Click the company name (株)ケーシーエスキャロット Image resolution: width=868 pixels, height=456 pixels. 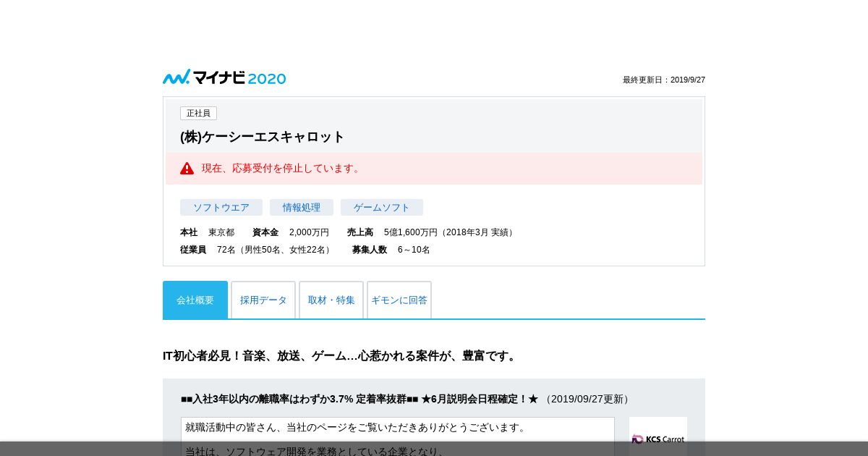263,137
